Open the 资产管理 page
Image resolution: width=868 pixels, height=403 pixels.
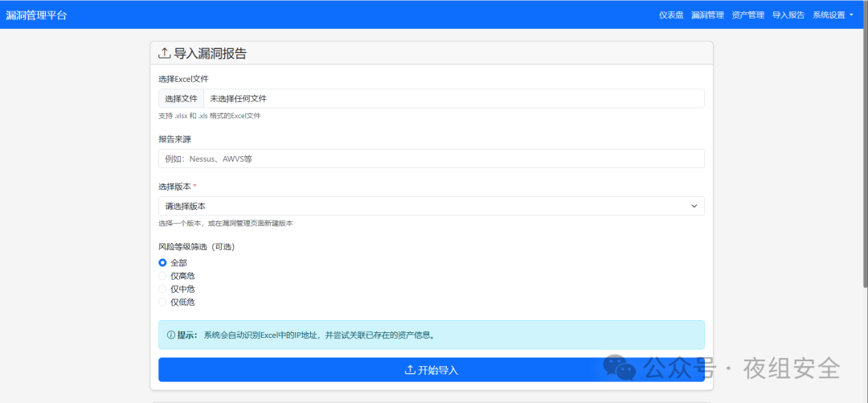coord(748,15)
